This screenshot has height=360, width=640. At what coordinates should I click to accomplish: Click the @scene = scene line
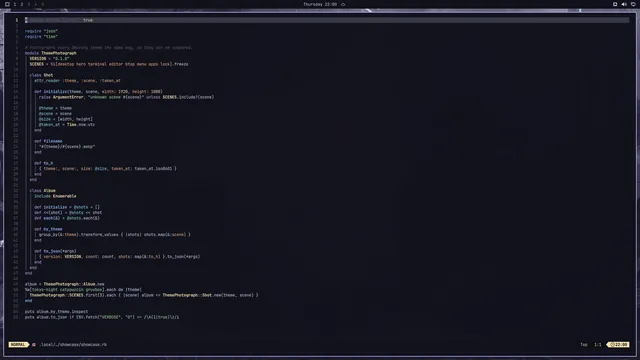(x=55, y=113)
